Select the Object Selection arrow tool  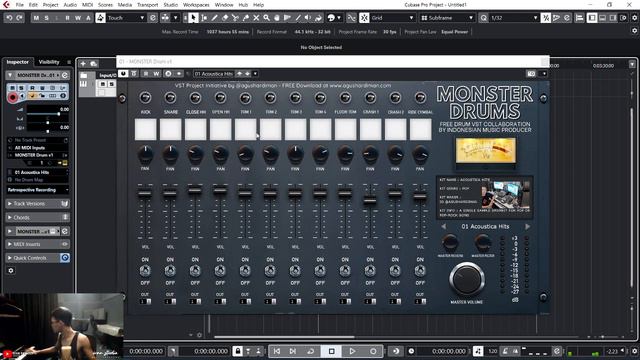coord(193,18)
